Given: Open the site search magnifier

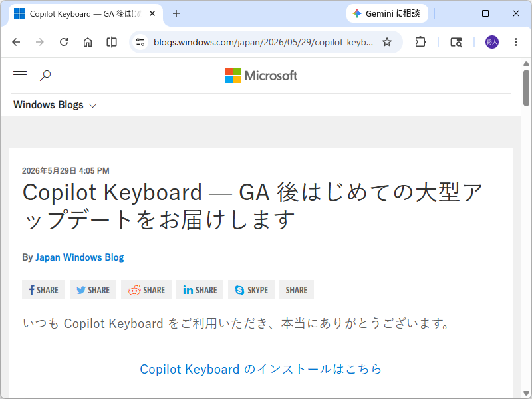Looking at the screenshot, I should click(45, 75).
